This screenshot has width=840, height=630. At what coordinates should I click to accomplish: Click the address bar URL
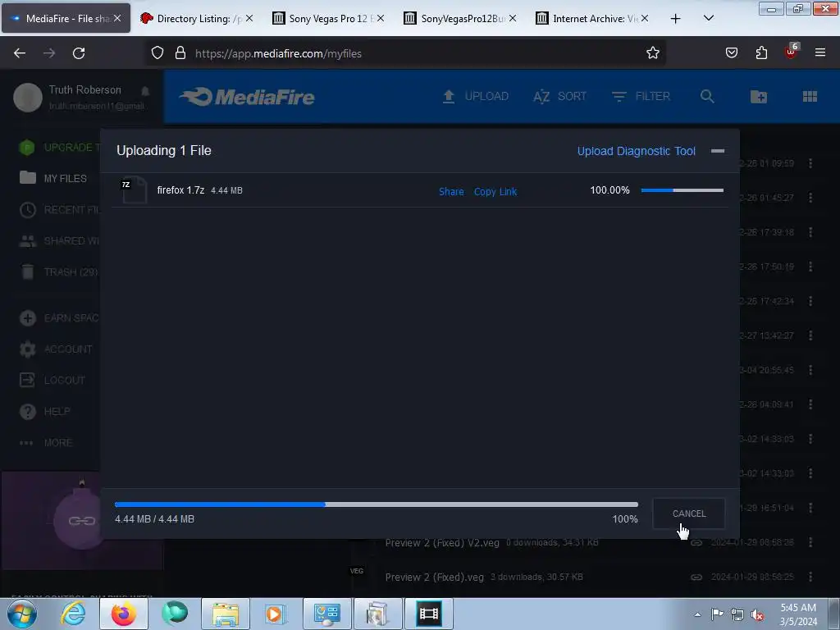pos(278,53)
